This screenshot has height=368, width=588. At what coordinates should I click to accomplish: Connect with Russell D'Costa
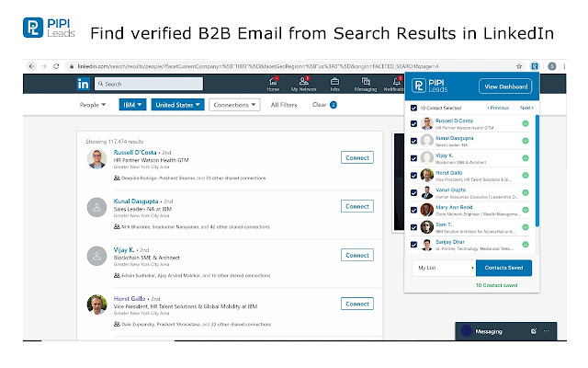(x=357, y=157)
